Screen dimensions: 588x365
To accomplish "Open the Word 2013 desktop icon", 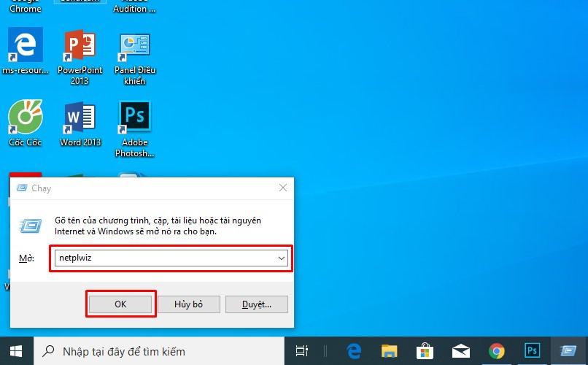I will 80,123.
